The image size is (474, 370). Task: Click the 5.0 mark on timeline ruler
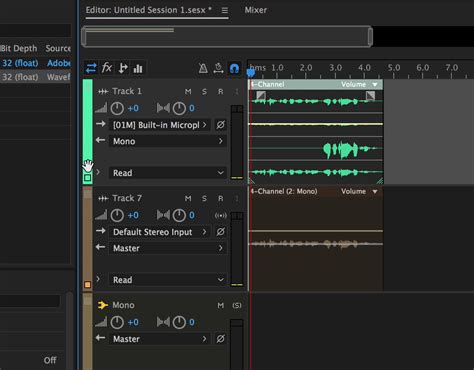(x=394, y=68)
